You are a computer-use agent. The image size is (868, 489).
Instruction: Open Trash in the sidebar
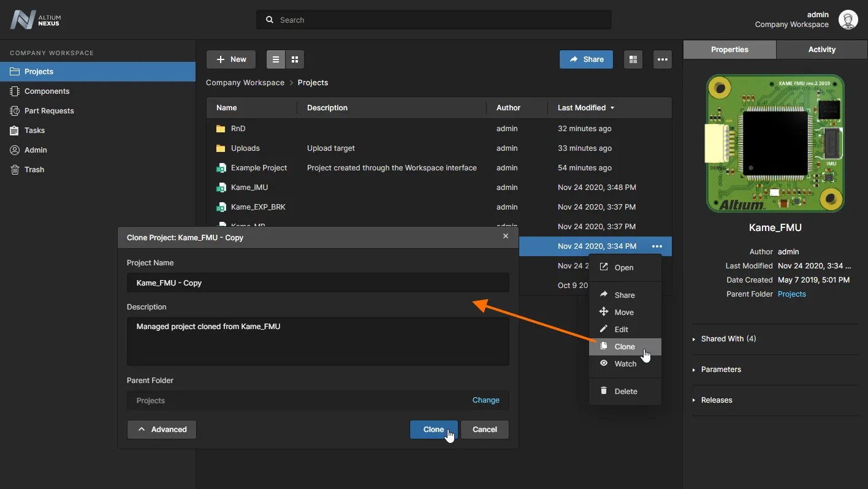97,170
